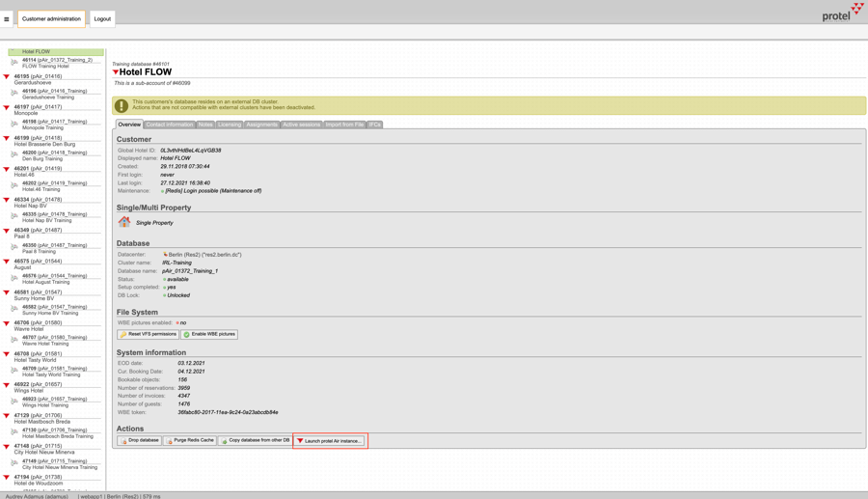Click red protel icon for 46708 Hotel Tasty World

tap(7, 355)
